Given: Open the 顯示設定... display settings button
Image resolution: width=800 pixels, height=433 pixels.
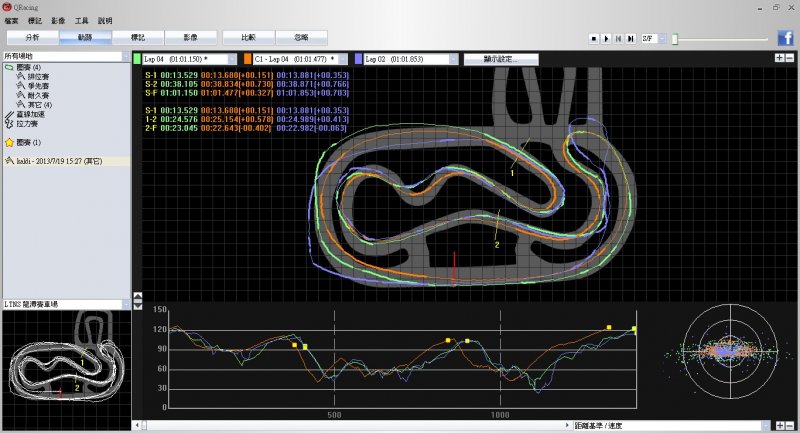Looking at the screenshot, I should click(x=501, y=59).
